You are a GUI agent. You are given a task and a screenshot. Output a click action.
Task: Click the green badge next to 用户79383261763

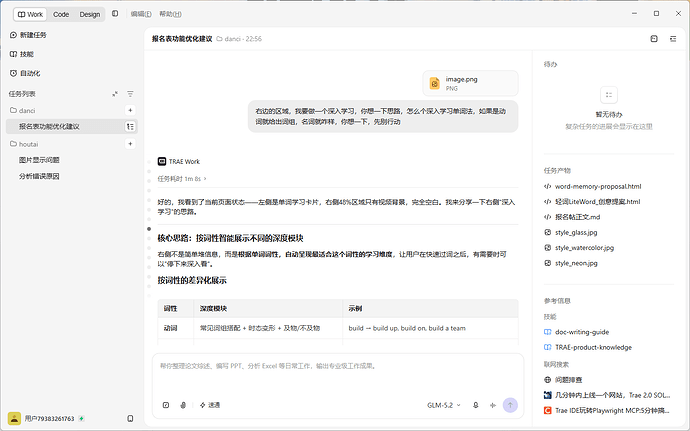81,419
